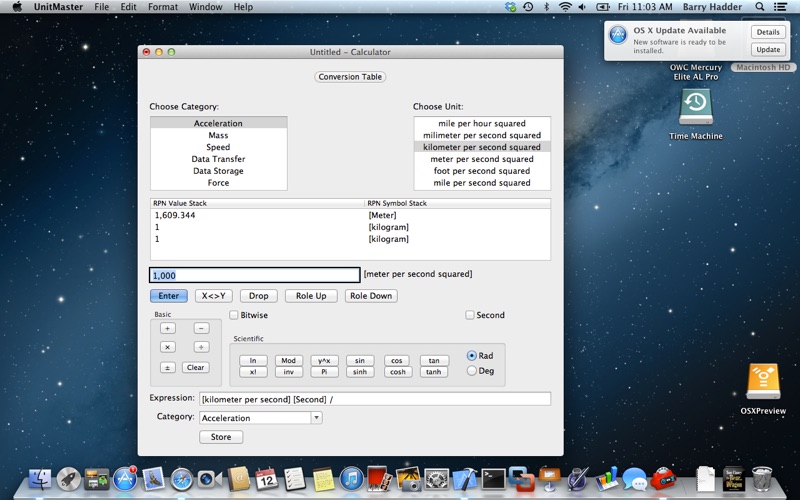Open Xcode hammer icon in the Dock
800x500 pixels.
pos(465,479)
